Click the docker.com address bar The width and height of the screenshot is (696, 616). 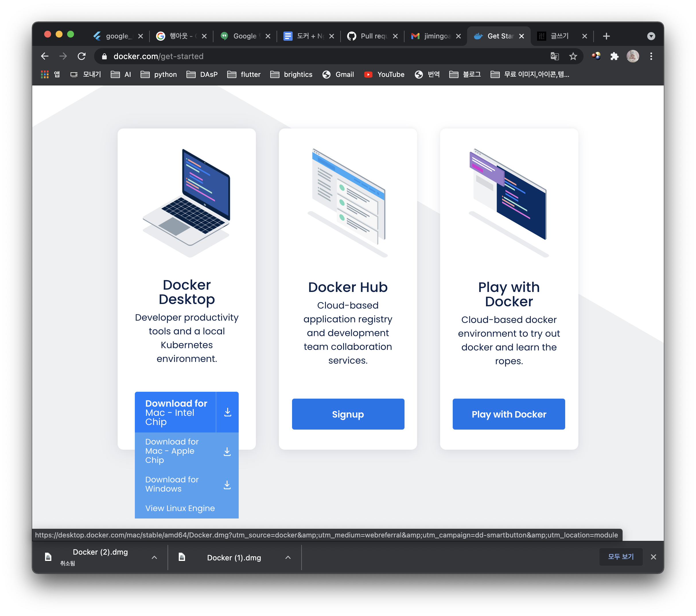pos(306,56)
